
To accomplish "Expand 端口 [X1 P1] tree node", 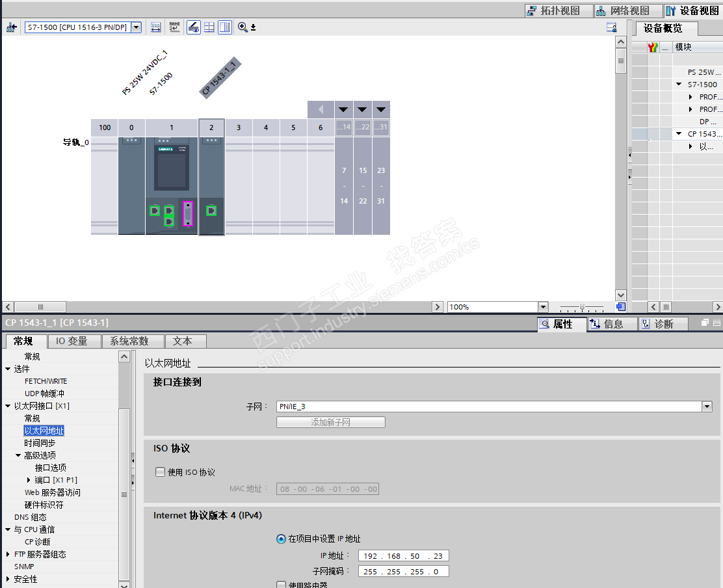I will point(29,480).
